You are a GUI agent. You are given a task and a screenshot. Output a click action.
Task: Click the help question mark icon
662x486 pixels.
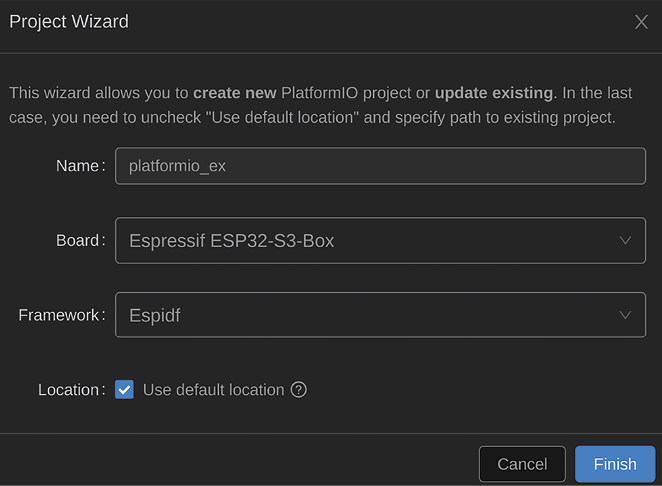click(x=298, y=390)
